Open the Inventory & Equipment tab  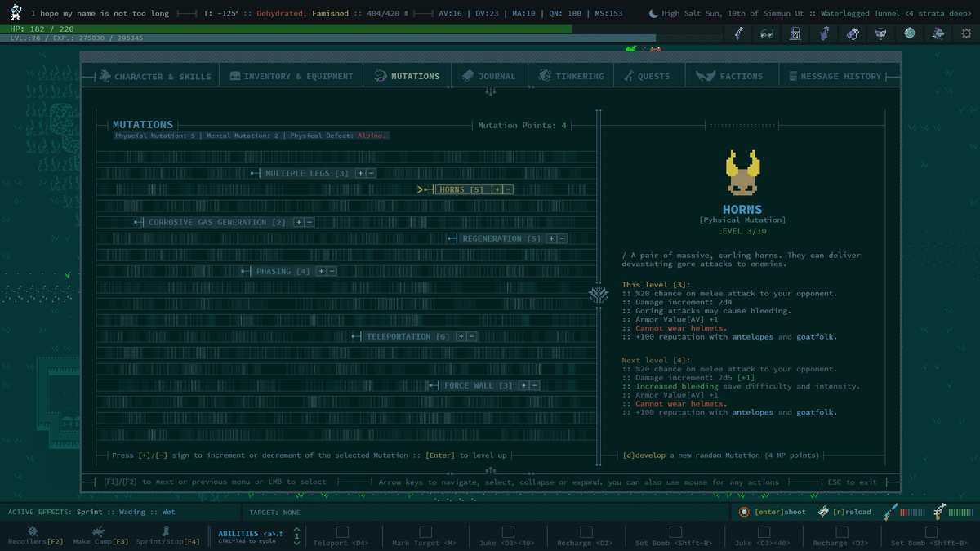click(x=292, y=76)
